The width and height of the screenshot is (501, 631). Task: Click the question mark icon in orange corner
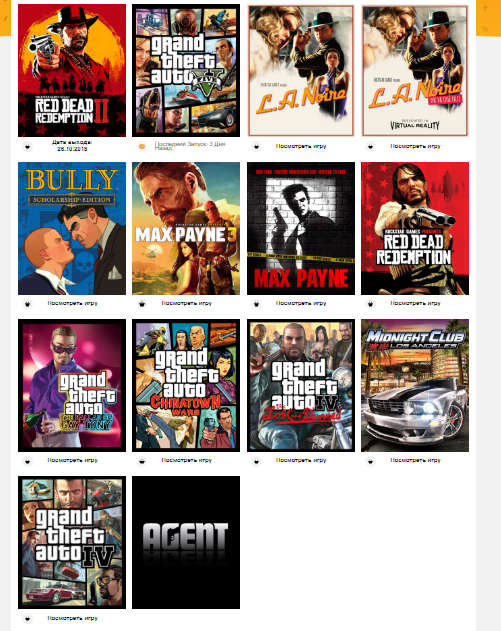[x=485, y=8]
